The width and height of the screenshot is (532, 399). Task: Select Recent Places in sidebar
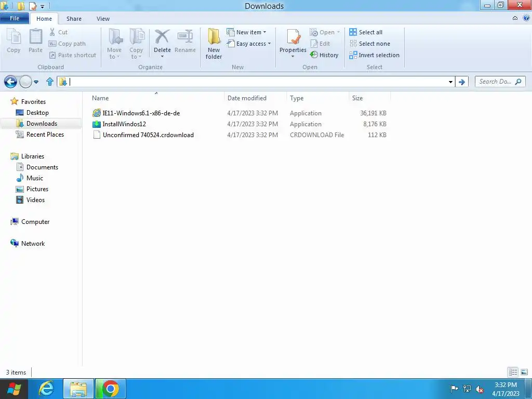pos(45,135)
